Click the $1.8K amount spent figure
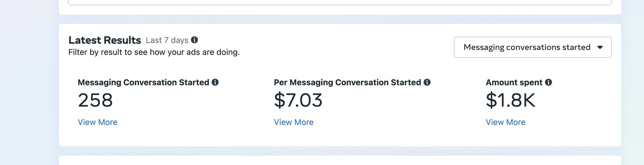This screenshot has width=644, height=165. pos(511,100)
